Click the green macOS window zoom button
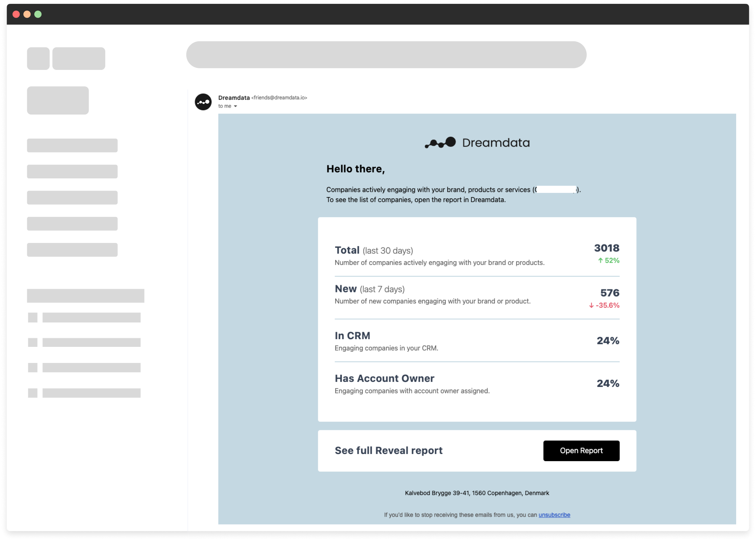 click(x=38, y=14)
